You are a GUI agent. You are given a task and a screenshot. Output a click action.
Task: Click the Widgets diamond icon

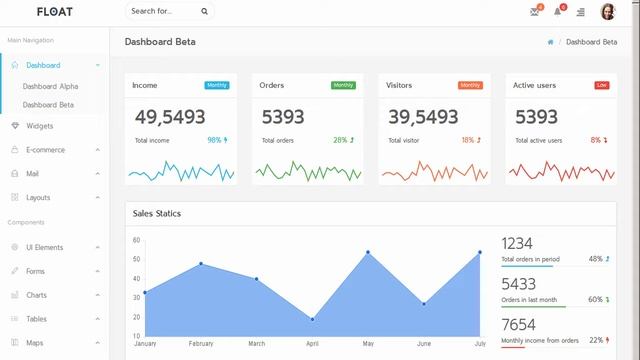pyautogui.click(x=15, y=126)
